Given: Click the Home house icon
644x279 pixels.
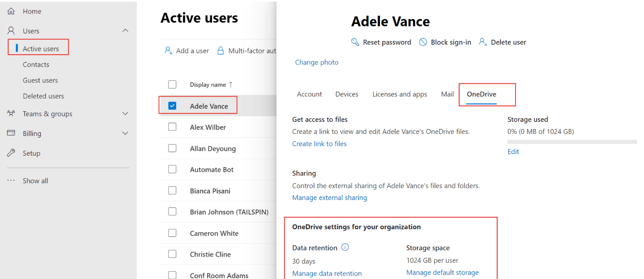Looking at the screenshot, I should pos(11,11).
